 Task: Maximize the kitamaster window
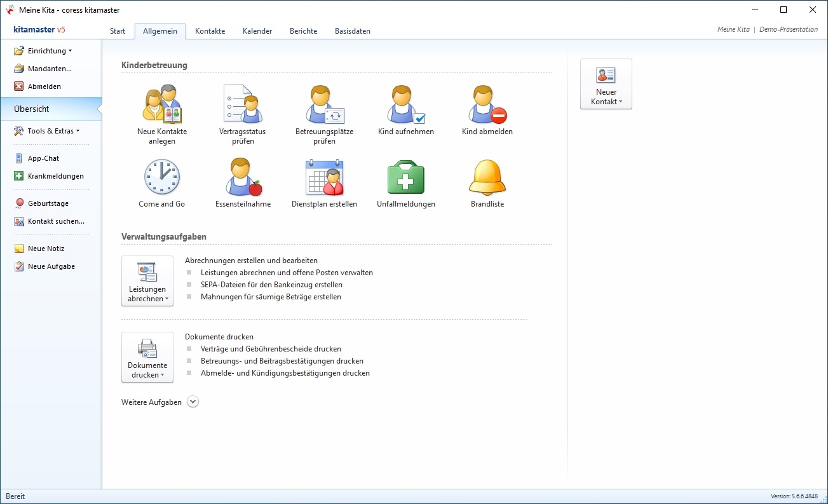pyautogui.click(x=784, y=10)
